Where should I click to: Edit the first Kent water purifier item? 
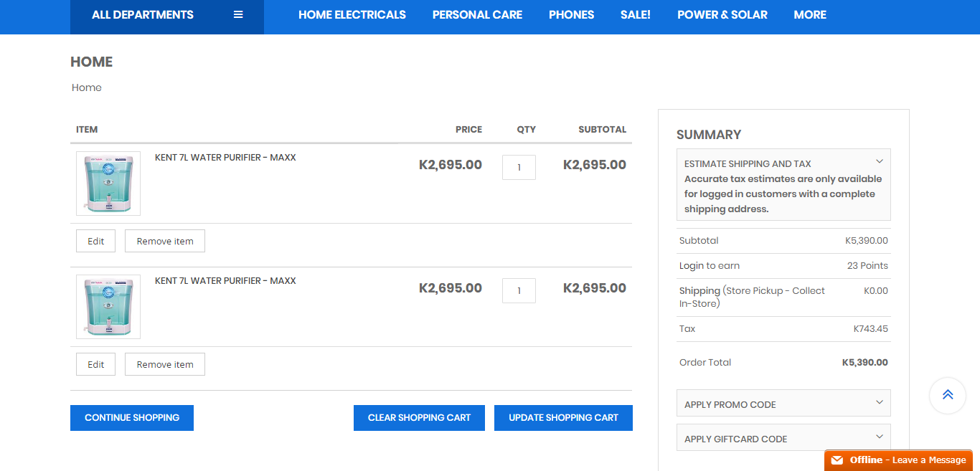click(95, 241)
